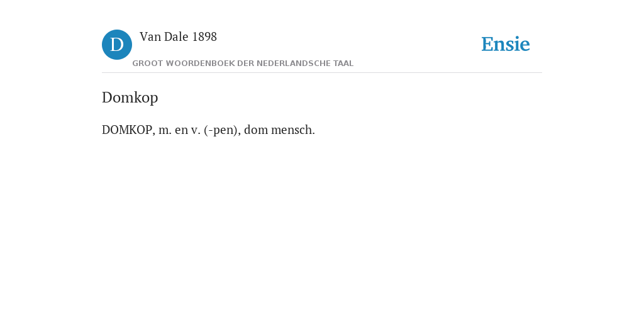The image size is (644, 322).
Task: Click the word DER in subtitle
Action: pyautogui.click(x=246, y=64)
